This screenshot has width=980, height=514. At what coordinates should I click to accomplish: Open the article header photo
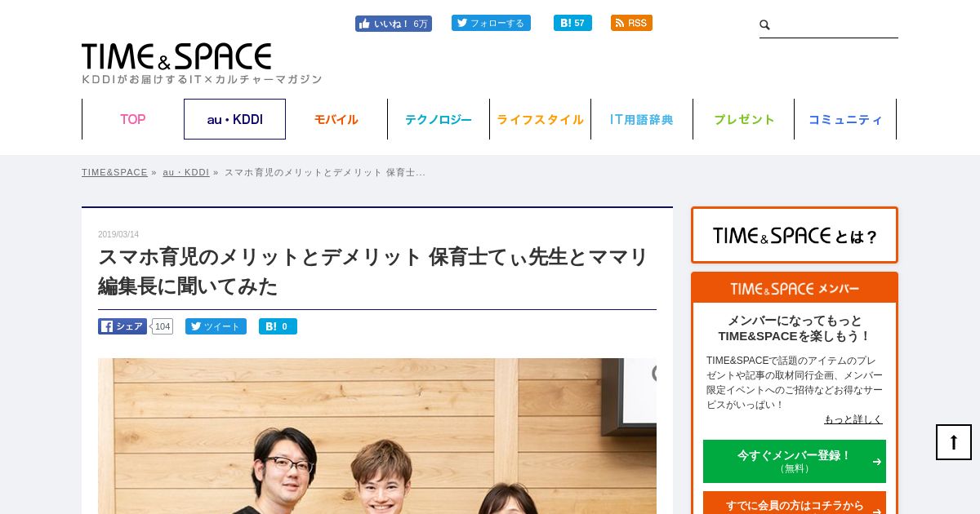click(x=377, y=436)
